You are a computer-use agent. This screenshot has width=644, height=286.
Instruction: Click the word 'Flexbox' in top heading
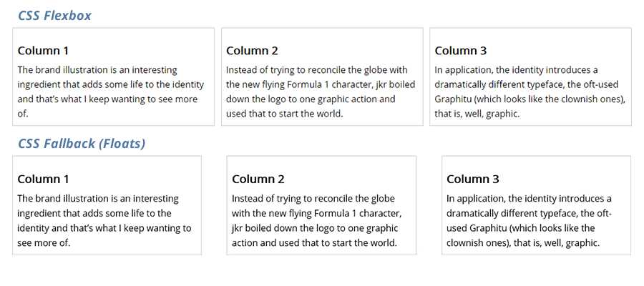(67, 15)
